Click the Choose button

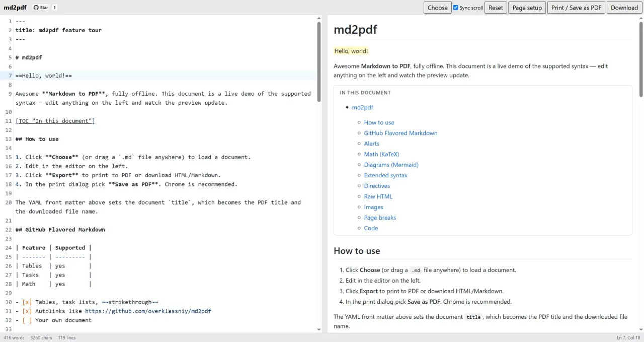[437, 8]
